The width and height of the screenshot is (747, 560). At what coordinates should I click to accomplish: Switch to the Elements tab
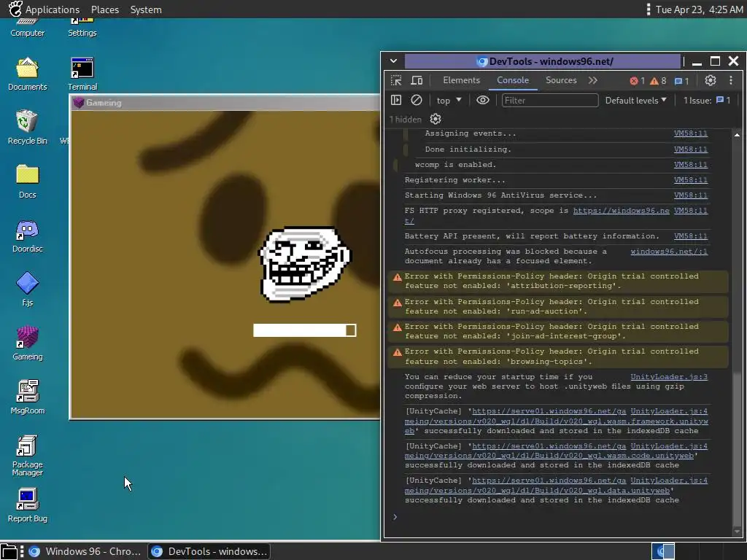point(461,80)
